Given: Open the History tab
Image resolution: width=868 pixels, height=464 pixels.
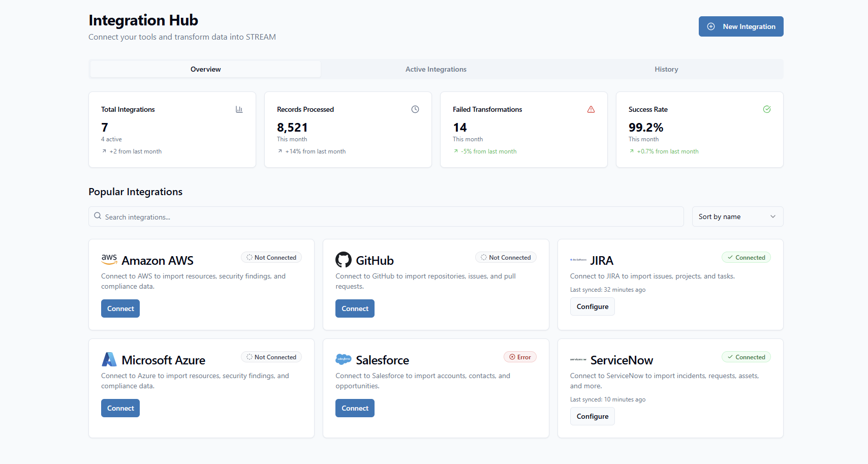Looking at the screenshot, I should click(666, 69).
